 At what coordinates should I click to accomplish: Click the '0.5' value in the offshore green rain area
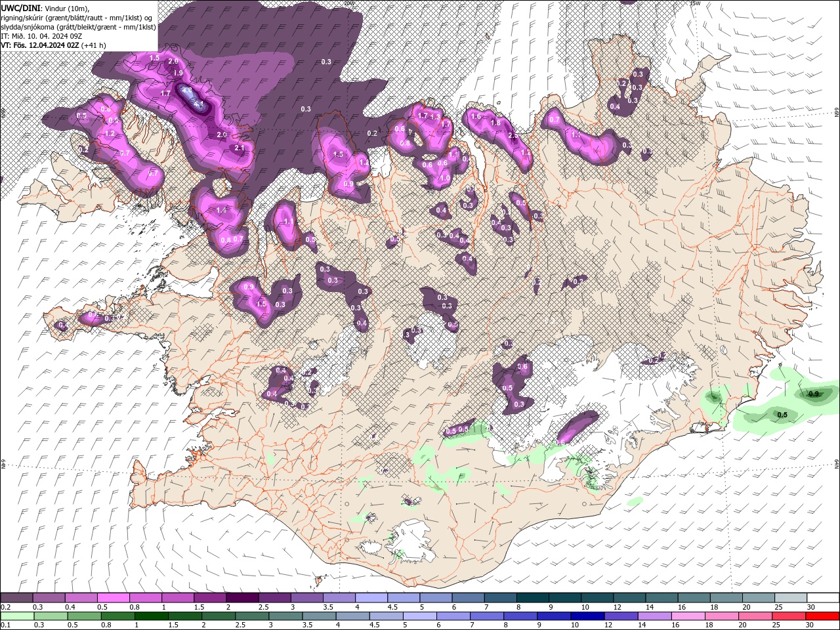pos(782,415)
